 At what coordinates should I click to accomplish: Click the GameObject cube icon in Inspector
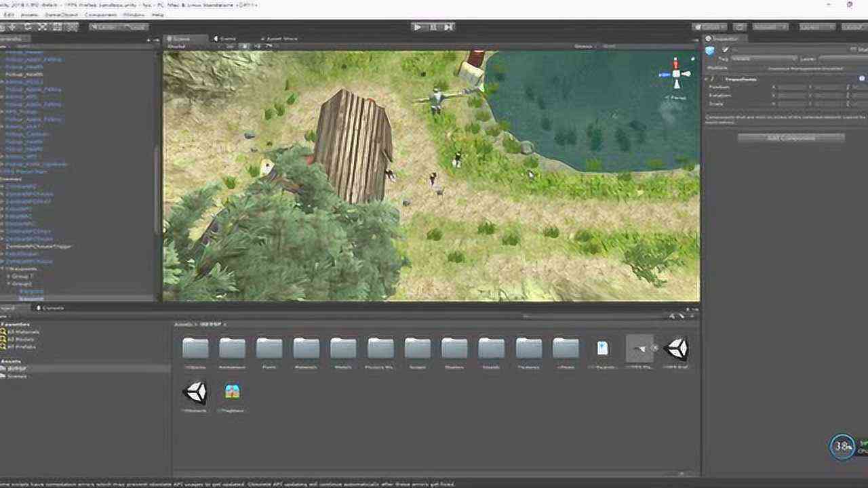(x=711, y=50)
